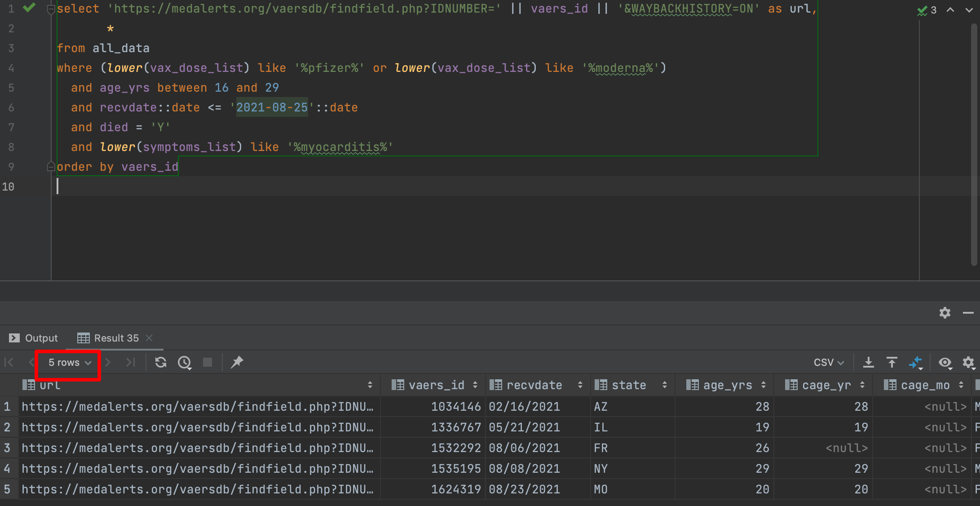
Task: Sort by the recvdate column header
Action: (537, 385)
